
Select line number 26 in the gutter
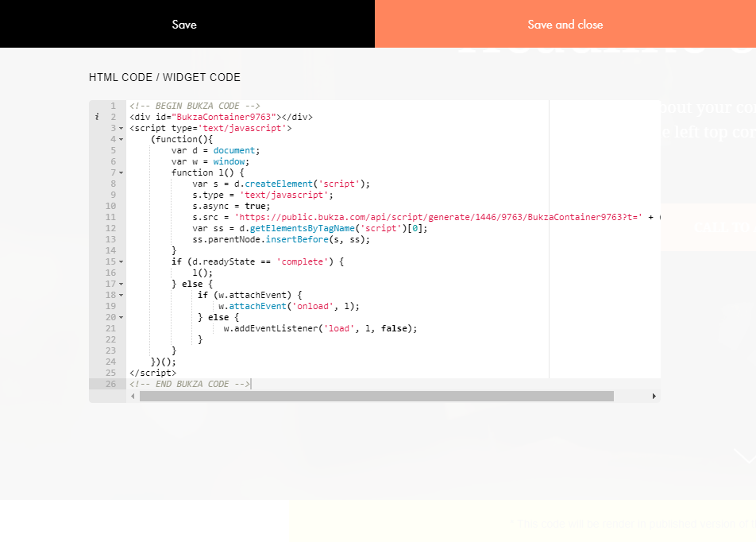[x=110, y=384]
